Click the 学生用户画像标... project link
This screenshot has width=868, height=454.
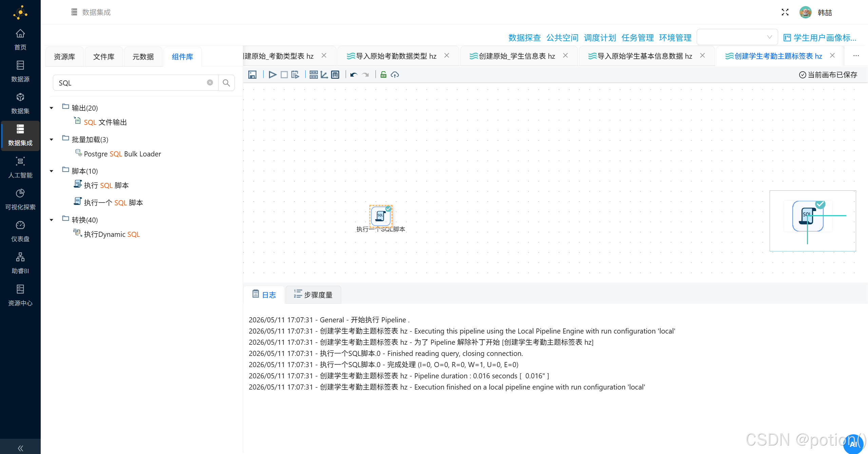pyautogui.click(x=819, y=38)
